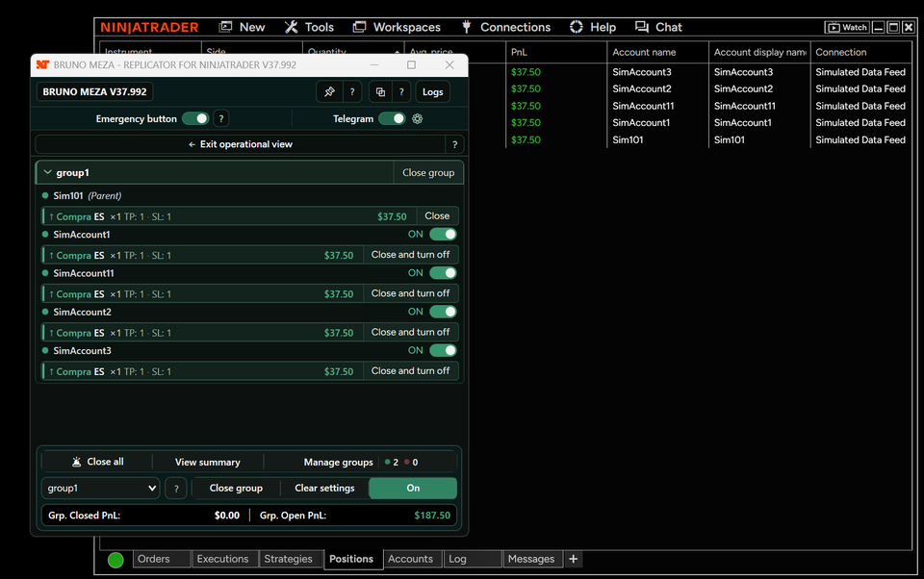Open Telegram settings gear icon
Screen dimensions: 924x579
point(417,119)
